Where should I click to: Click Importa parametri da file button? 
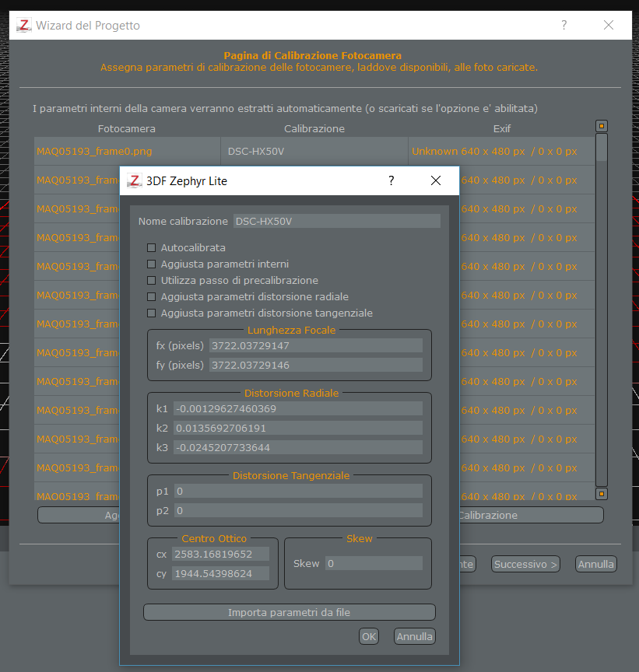tap(290, 612)
